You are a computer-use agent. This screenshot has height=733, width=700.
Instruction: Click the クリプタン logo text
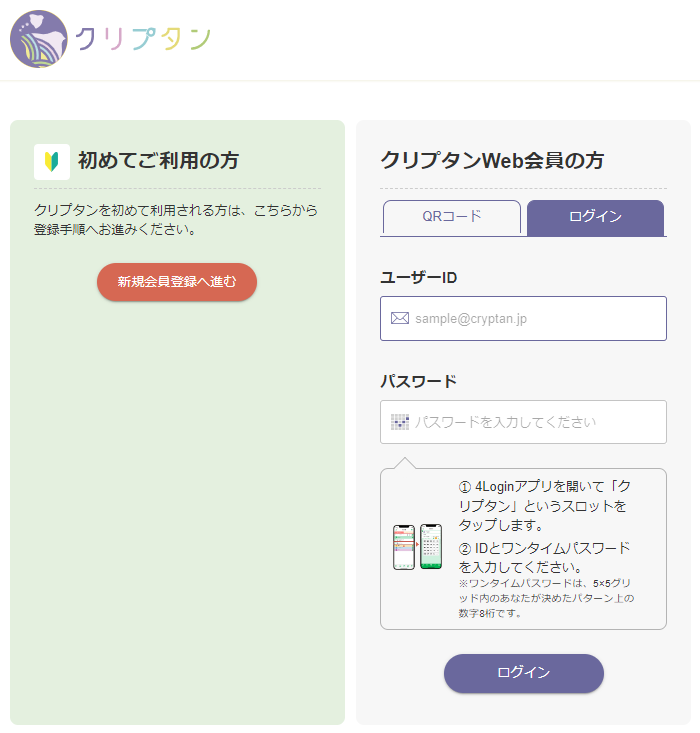143,39
